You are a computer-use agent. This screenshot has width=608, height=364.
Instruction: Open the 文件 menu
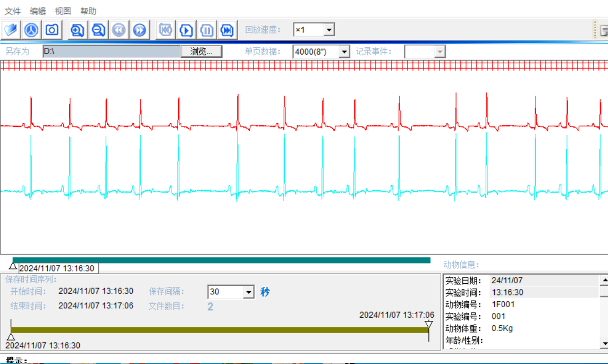13,11
